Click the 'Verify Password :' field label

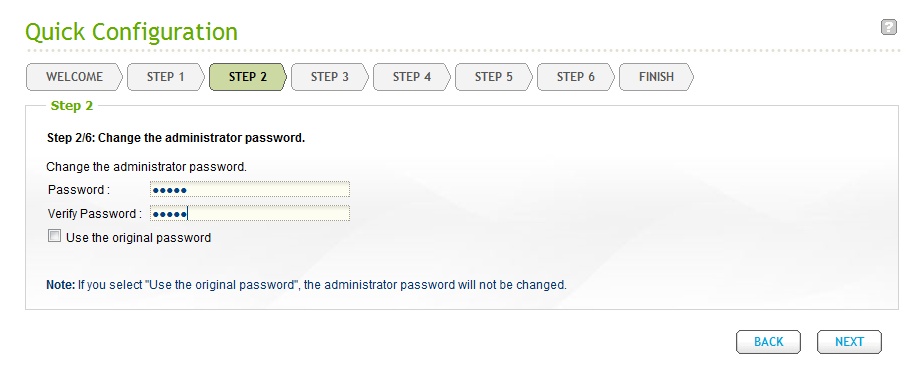point(95,213)
